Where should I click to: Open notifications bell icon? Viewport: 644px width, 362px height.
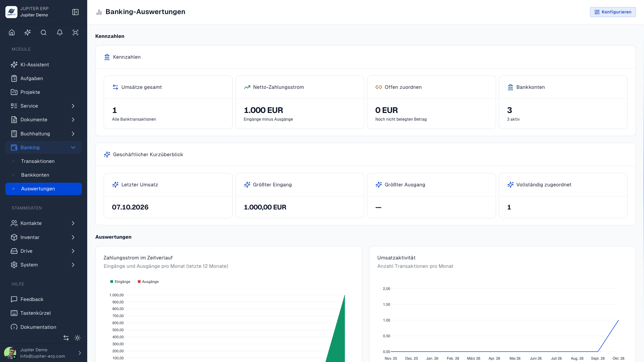pos(60,33)
